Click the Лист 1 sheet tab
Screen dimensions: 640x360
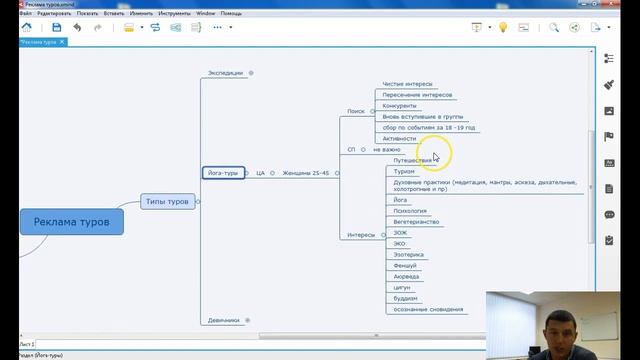pyautogui.click(x=27, y=344)
